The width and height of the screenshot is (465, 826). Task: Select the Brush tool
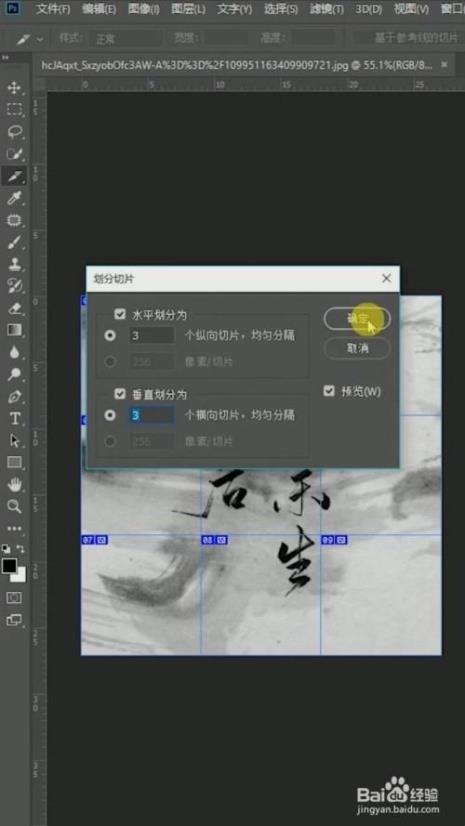click(14, 242)
